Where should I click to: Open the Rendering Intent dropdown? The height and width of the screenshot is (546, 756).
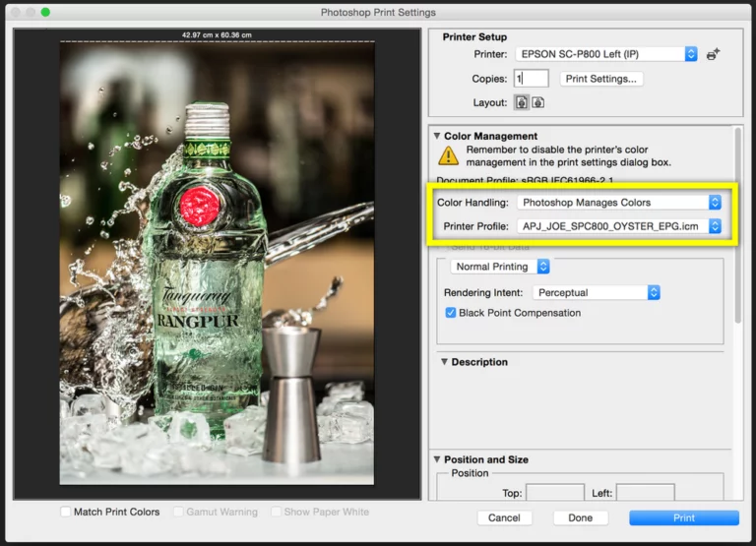click(597, 292)
